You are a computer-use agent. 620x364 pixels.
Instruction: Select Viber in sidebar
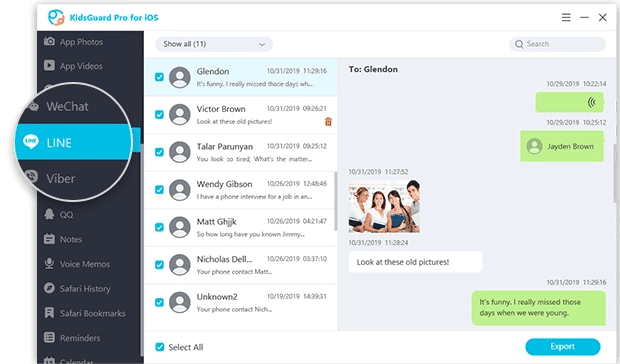(60, 179)
